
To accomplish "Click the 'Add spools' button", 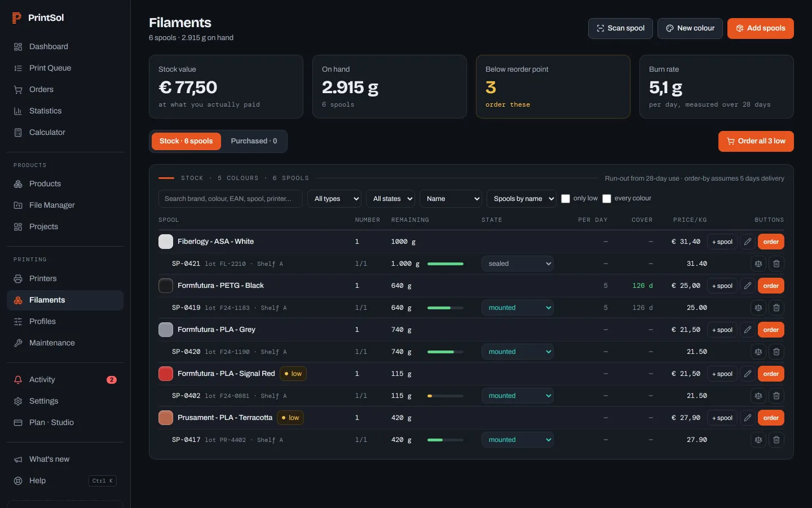I will [761, 28].
